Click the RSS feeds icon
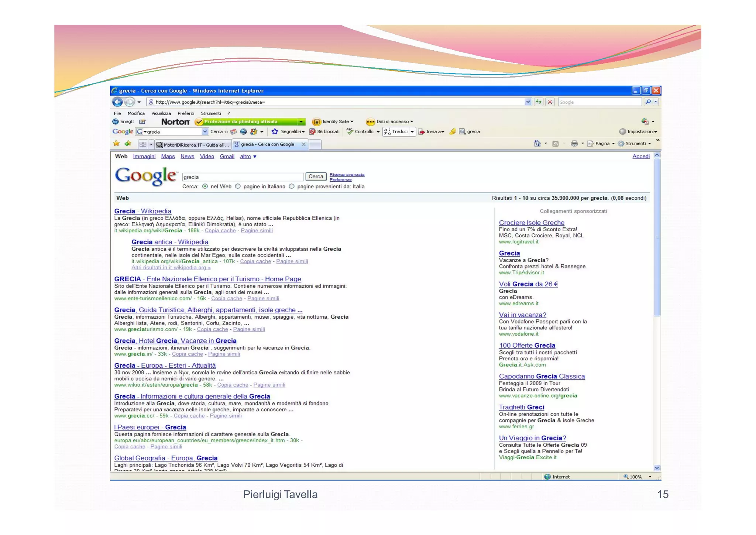The width and height of the screenshot is (756, 535). [555, 144]
